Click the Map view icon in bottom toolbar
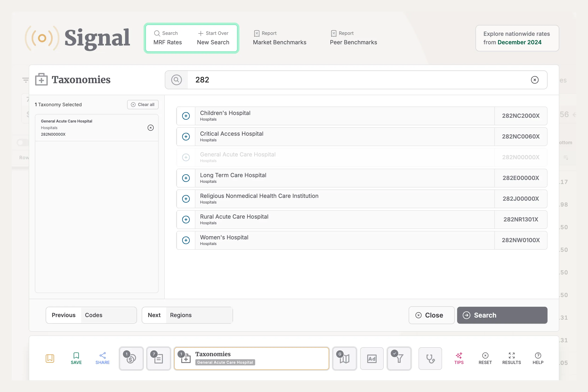The height and width of the screenshot is (392, 588). [344, 358]
